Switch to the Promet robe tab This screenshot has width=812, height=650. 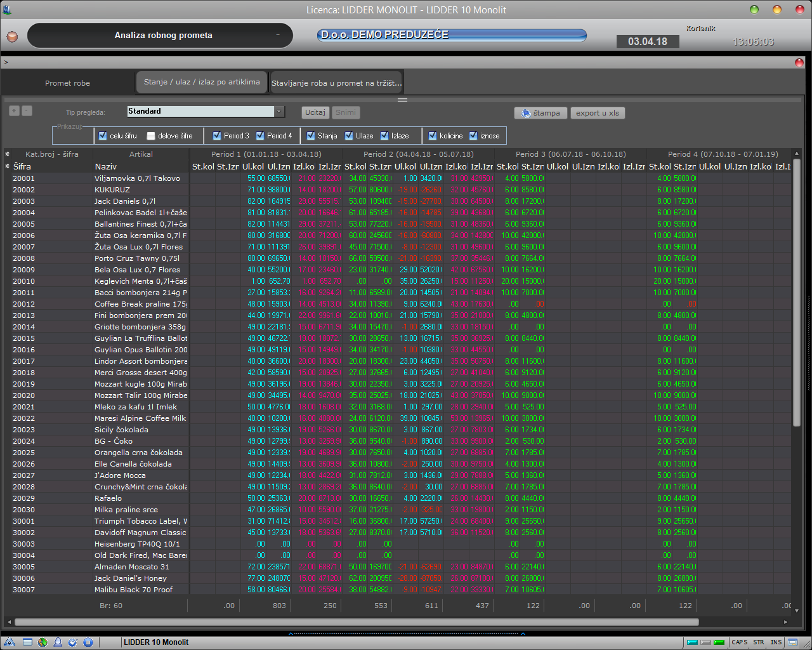coord(67,83)
